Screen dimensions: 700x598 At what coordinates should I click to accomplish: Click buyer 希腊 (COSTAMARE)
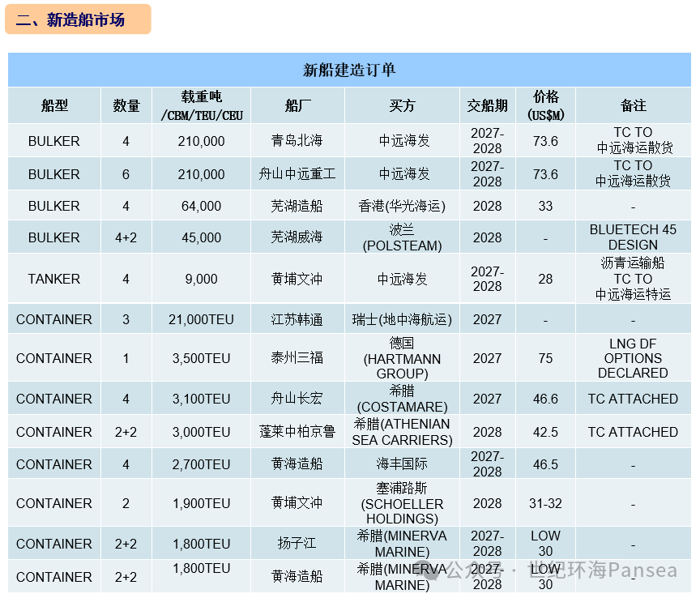point(402,399)
